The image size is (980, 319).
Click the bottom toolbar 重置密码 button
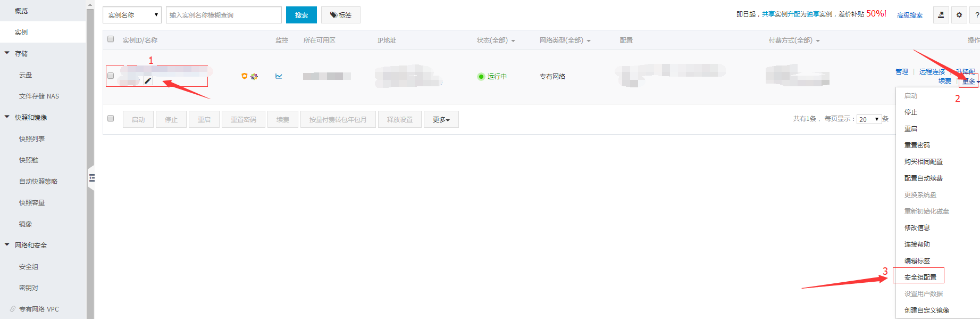(x=244, y=119)
